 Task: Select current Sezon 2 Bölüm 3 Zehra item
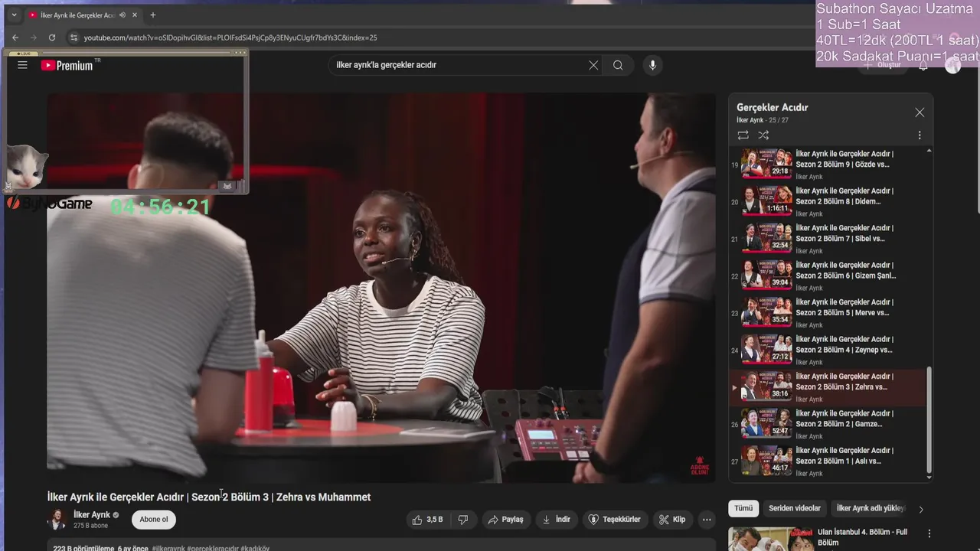pos(828,387)
